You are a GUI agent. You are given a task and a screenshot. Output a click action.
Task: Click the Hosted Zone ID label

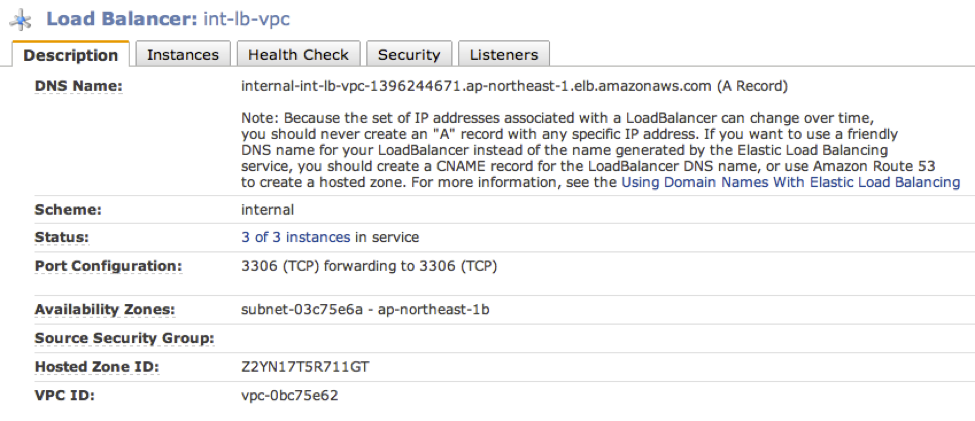(96, 368)
